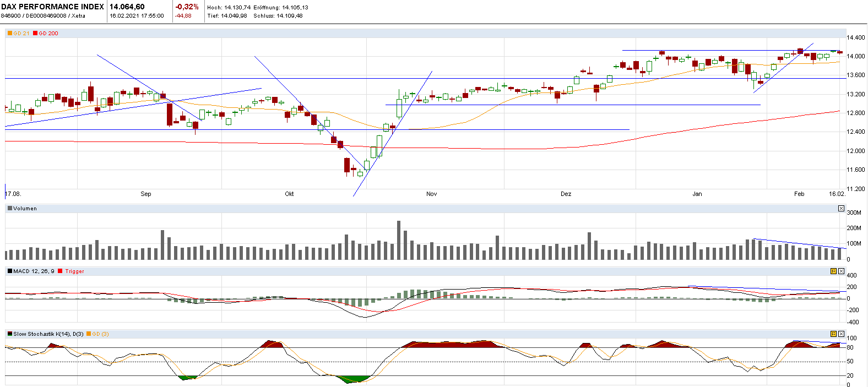Viewport: 868px width, 387px height.
Task: Click the 'Trigger' legend label
Action: pos(75,271)
